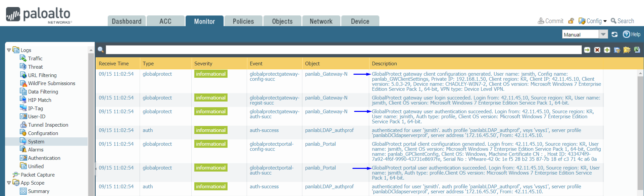
Task: Click sidebar scrollbar up arrow
Action: coord(91,50)
